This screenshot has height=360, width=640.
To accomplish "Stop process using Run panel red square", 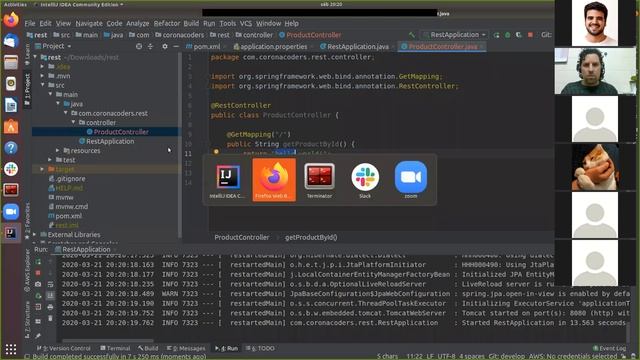I will pyautogui.click(x=38, y=273).
